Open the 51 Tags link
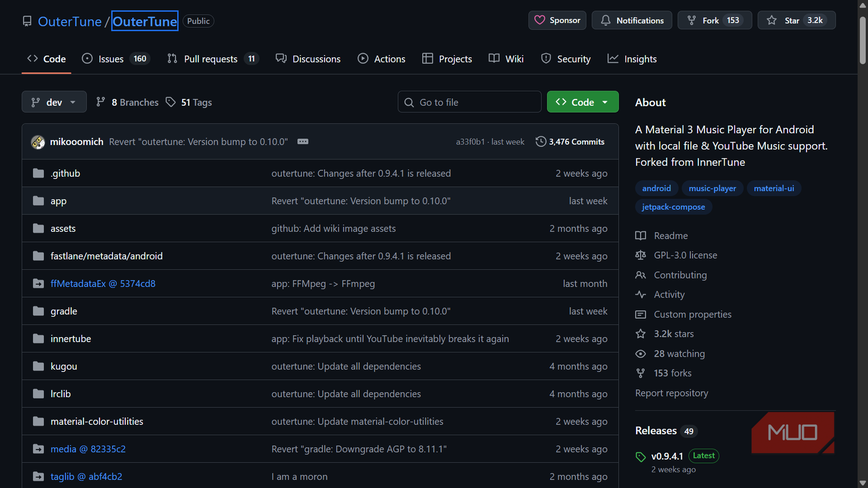 pos(189,102)
